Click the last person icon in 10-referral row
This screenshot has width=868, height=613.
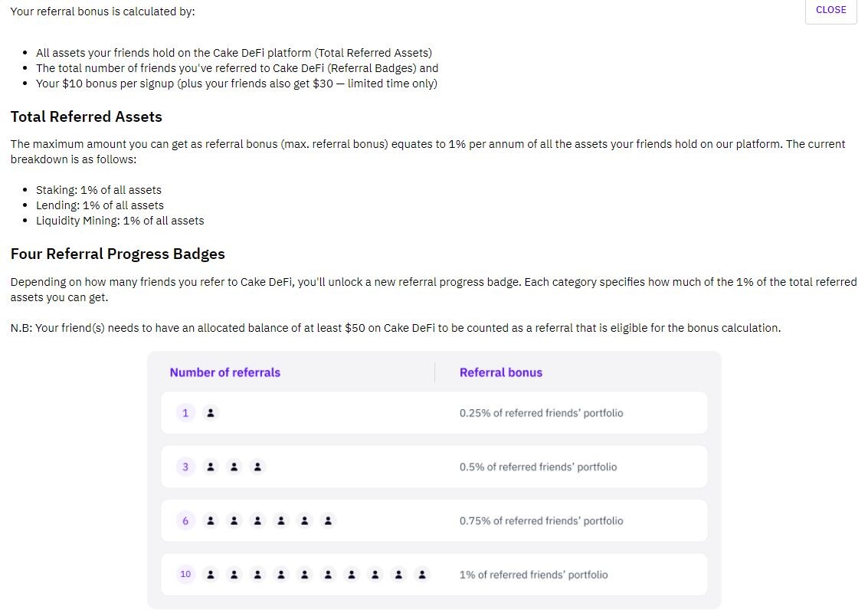pos(422,575)
